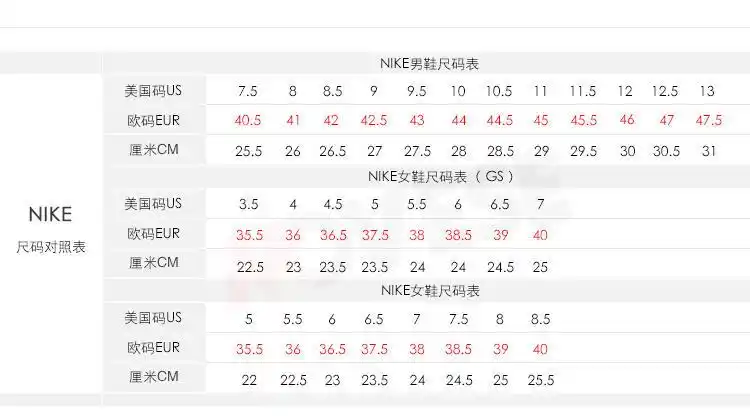Click the large NIKE brand label on the left

point(50,214)
